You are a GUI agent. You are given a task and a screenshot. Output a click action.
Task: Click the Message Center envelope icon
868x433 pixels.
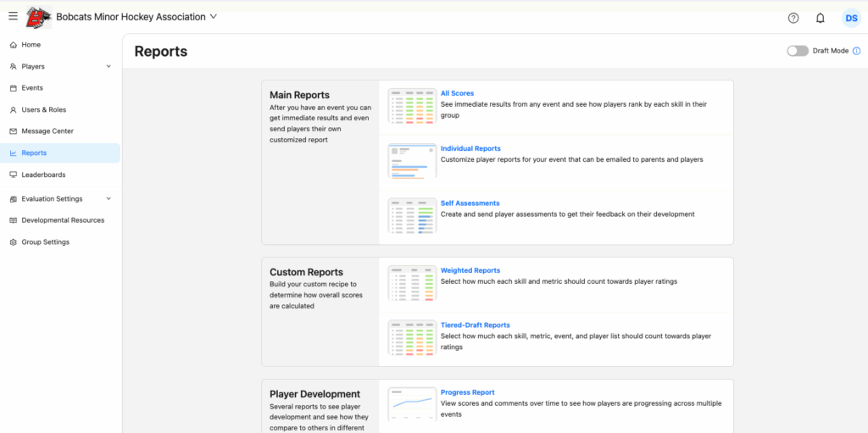(x=13, y=131)
